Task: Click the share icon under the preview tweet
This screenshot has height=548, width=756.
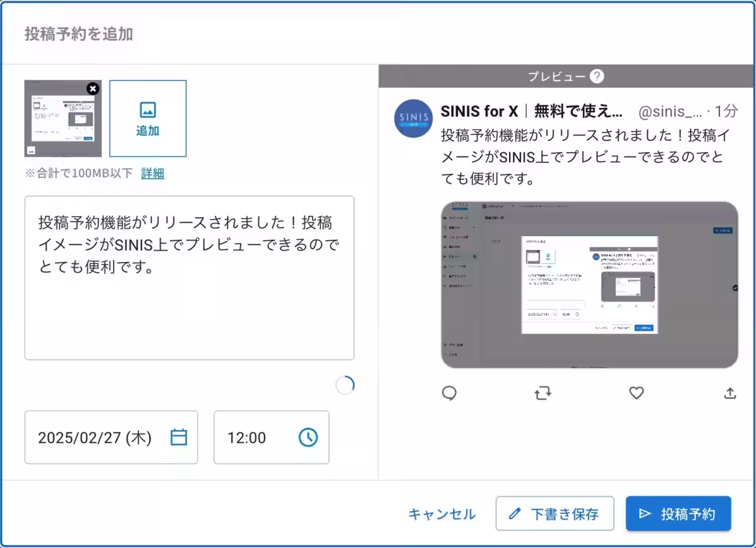Action: [x=729, y=393]
